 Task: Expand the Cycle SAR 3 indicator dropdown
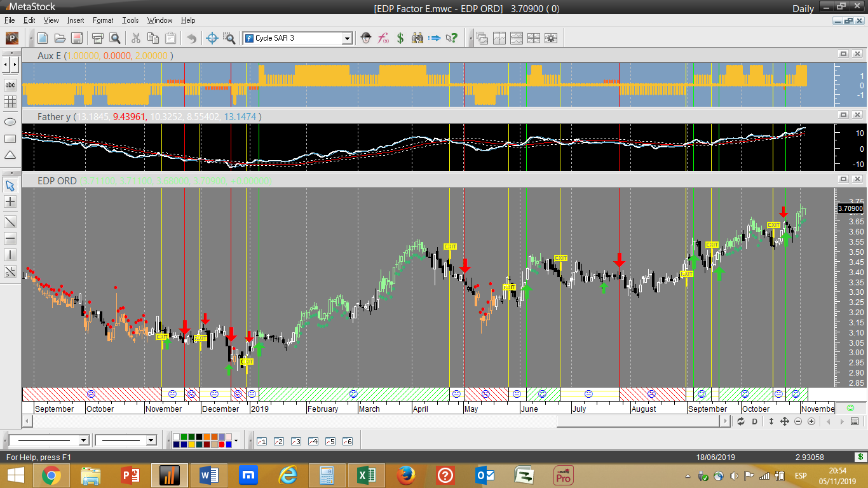point(347,38)
